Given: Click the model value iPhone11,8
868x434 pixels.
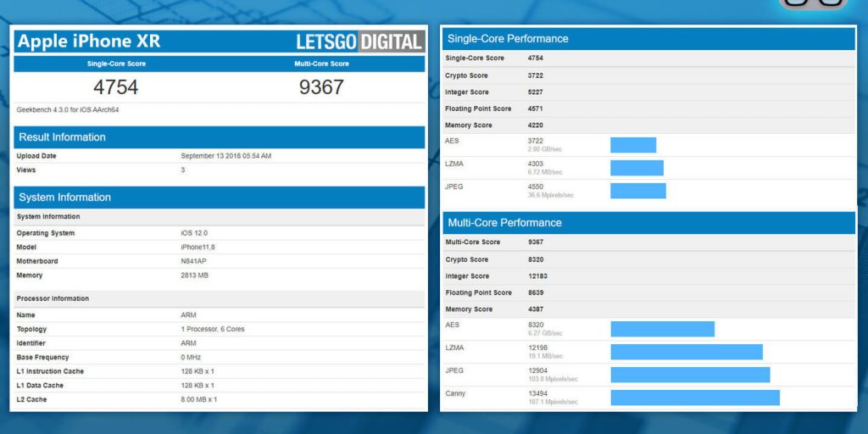Looking at the screenshot, I should [x=200, y=248].
